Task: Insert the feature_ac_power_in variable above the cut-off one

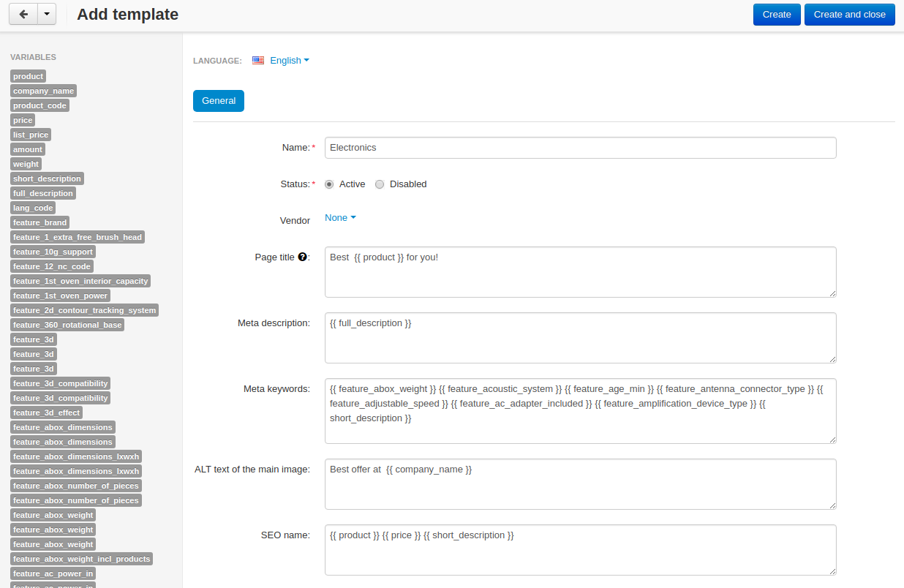Action: [x=53, y=573]
